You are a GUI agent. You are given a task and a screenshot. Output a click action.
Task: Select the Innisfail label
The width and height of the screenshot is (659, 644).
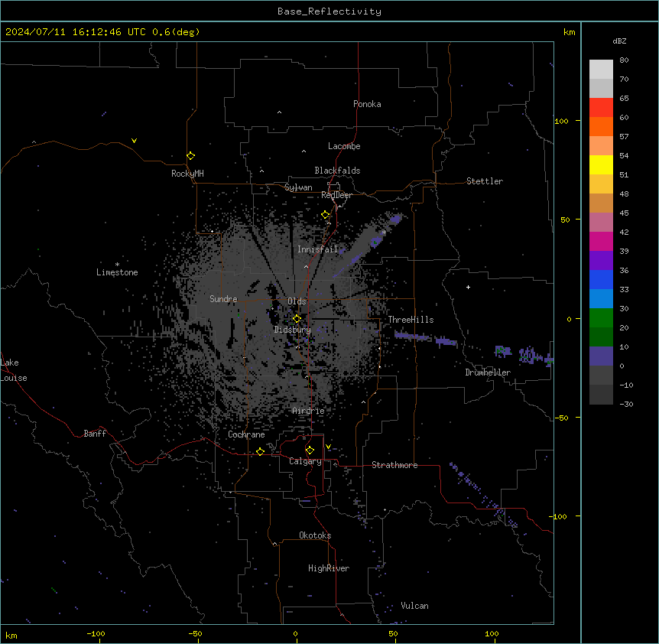[x=318, y=249]
